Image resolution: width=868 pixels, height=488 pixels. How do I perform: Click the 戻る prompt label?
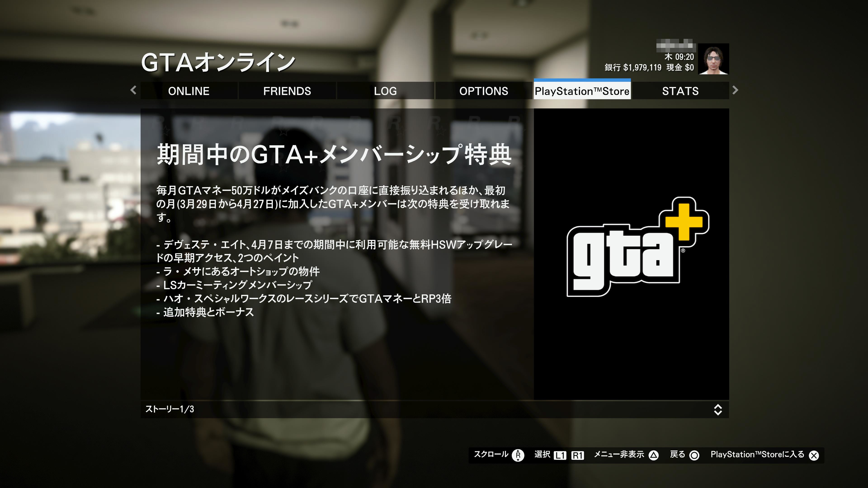pos(677,454)
